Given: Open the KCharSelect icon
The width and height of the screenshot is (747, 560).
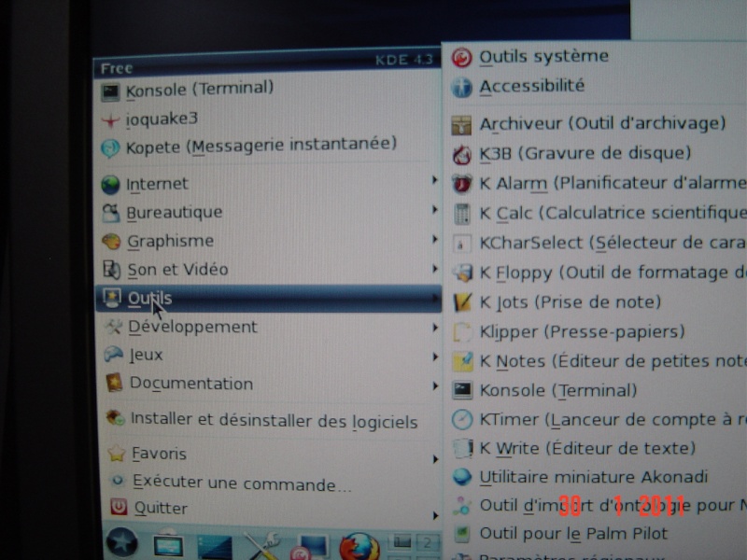Looking at the screenshot, I should click(x=461, y=245).
